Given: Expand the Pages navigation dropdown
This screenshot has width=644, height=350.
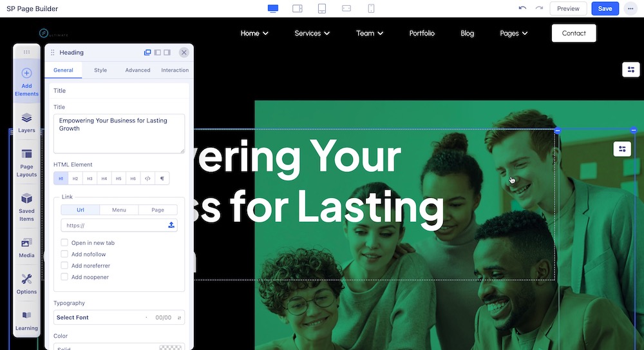Looking at the screenshot, I should 513,34.
